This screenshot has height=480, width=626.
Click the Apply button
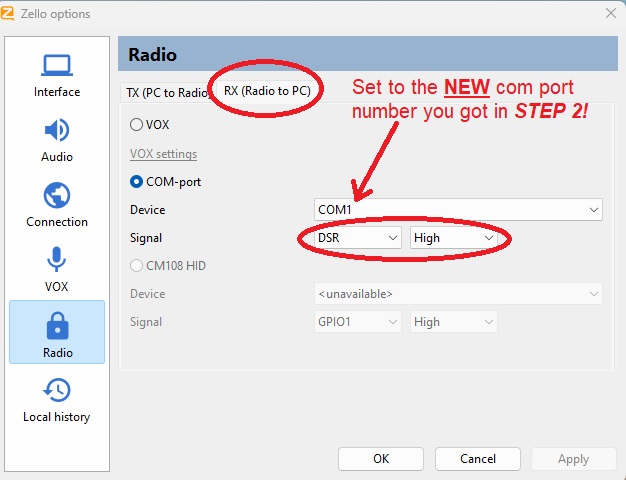pyautogui.click(x=573, y=459)
